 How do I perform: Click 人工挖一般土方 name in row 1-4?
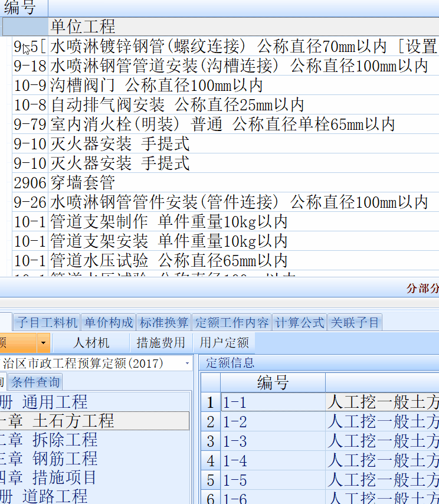click(383, 460)
